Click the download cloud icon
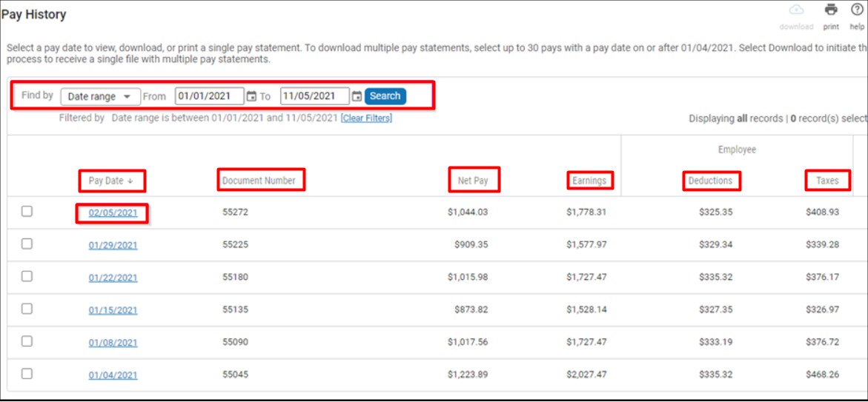The image size is (868, 402). tap(796, 10)
